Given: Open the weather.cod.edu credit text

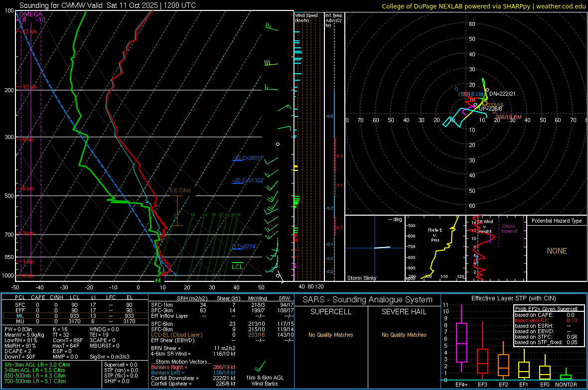Looking at the screenshot, I should (x=561, y=6).
